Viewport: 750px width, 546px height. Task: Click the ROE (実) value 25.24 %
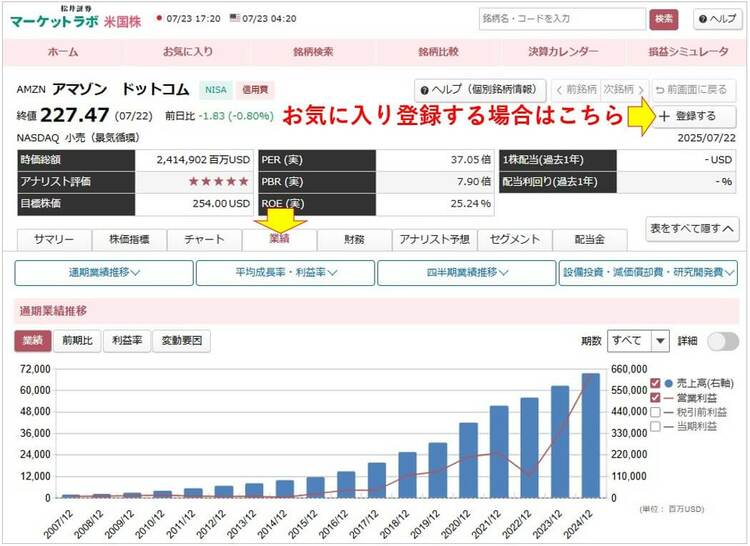(471, 204)
